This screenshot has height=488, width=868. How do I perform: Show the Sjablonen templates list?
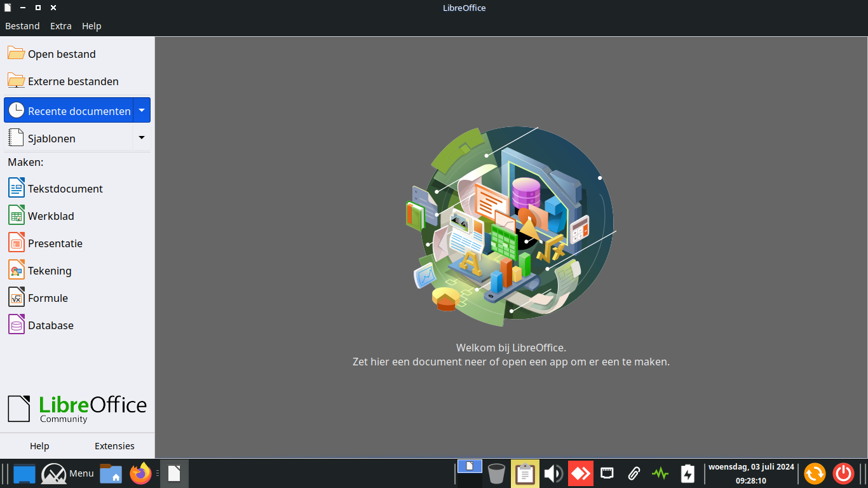[52, 138]
